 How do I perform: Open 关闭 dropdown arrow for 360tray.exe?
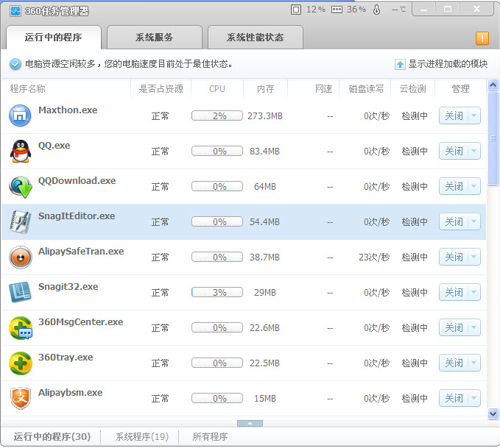[x=473, y=363]
